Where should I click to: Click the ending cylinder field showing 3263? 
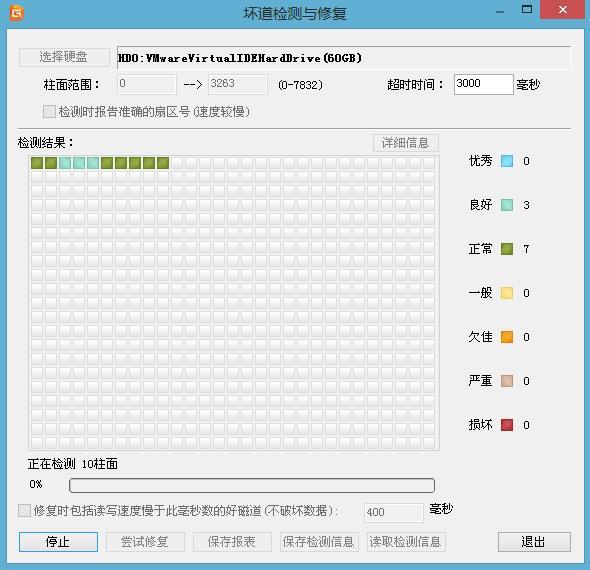pos(238,84)
